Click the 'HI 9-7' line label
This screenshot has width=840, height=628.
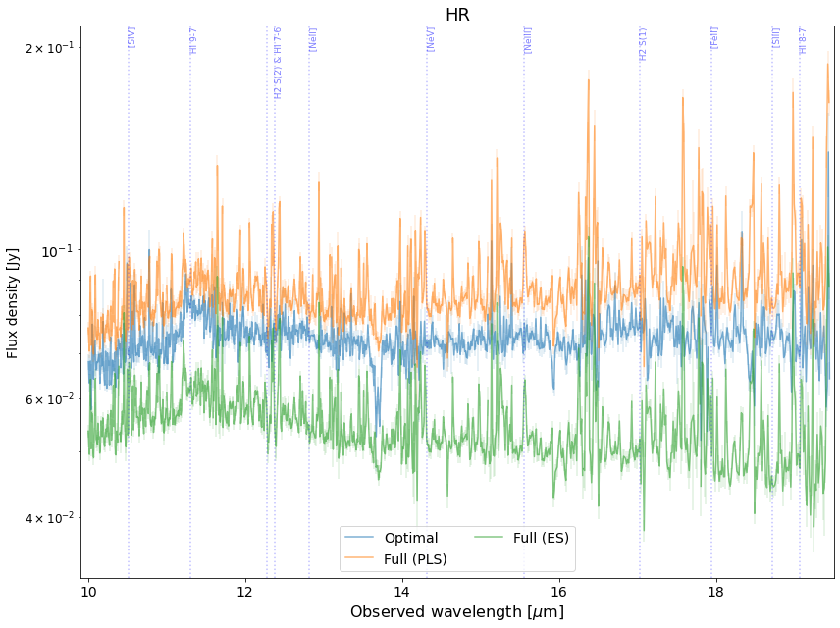point(194,40)
